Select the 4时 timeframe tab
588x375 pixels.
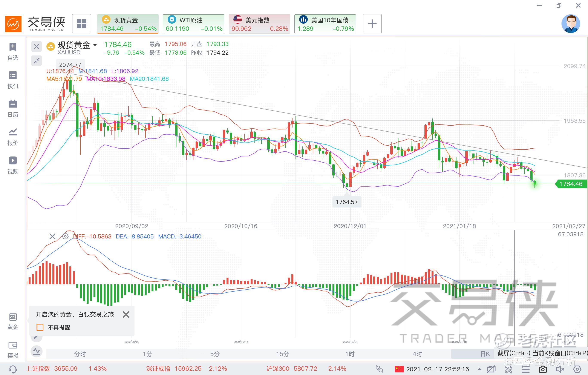point(417,354)
